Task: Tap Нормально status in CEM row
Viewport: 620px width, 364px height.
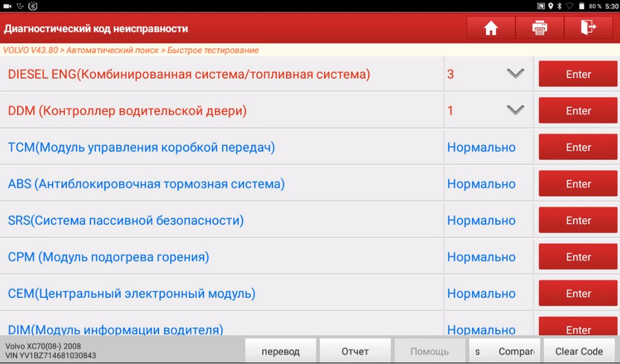Action: pyautogui.click(x=481, y=294)
